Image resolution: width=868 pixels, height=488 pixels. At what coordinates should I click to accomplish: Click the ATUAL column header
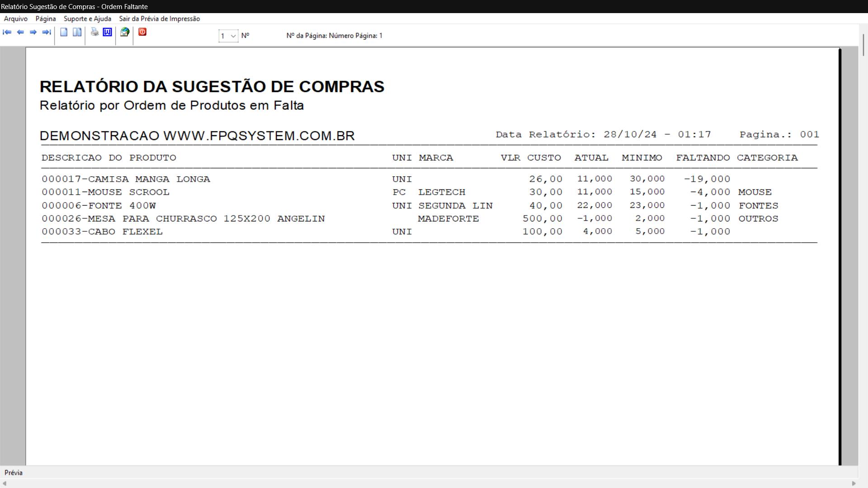coord(591,158)
